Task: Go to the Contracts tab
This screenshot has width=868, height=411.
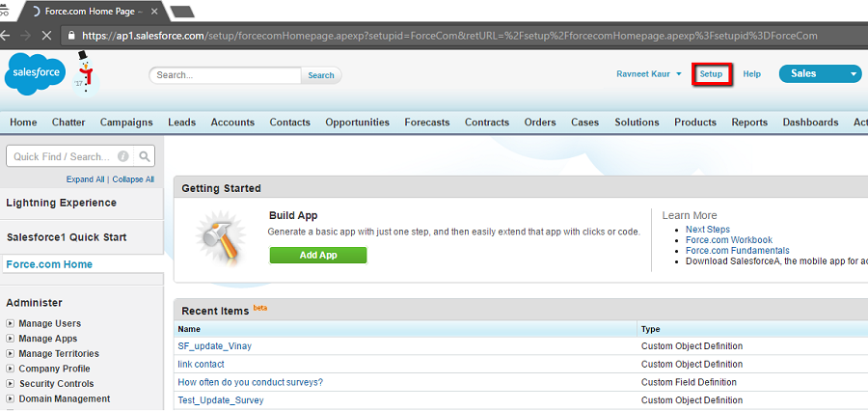Action: click(x=487, y=123)
